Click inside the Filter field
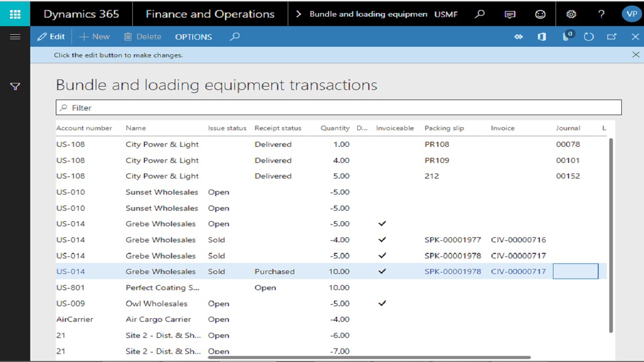Viewport: 644px width, 362px height. (x=201, y=107)
